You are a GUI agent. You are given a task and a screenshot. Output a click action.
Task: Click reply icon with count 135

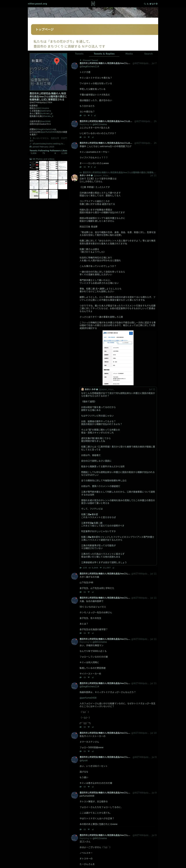pos(80,568)
